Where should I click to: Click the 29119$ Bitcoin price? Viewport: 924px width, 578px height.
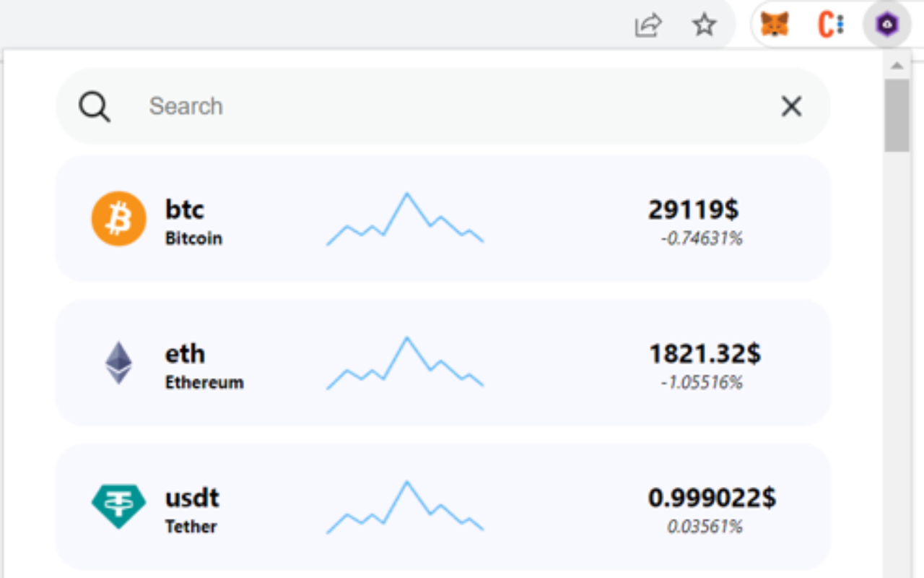click(x=693, y=210)
